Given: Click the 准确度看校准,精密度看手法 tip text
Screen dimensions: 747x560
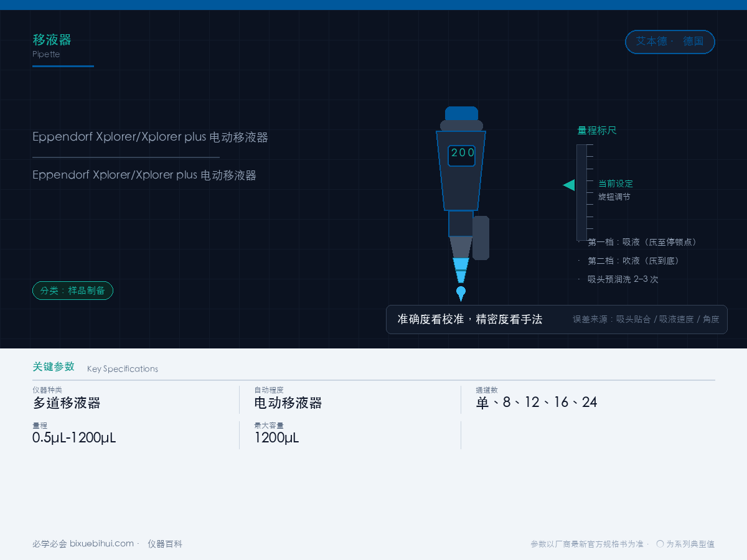Looking at the screenshot, I should (x=470, y=319).
